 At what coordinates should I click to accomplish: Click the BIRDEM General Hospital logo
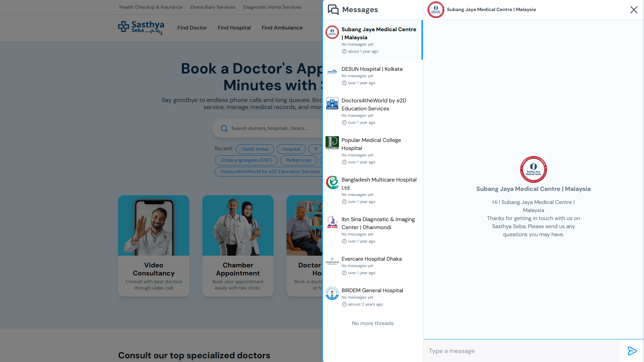(332, 293)
